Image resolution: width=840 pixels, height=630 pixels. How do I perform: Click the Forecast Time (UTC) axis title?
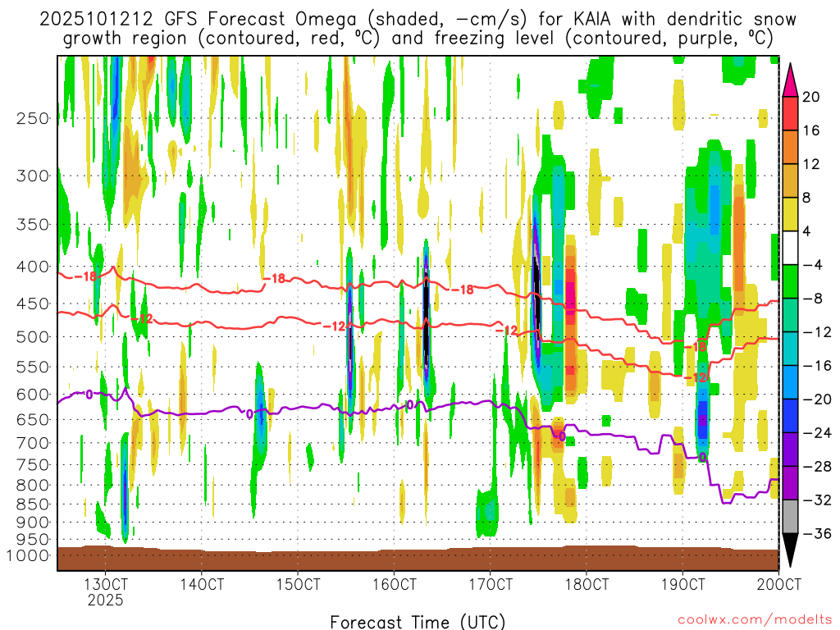(418, 622)
